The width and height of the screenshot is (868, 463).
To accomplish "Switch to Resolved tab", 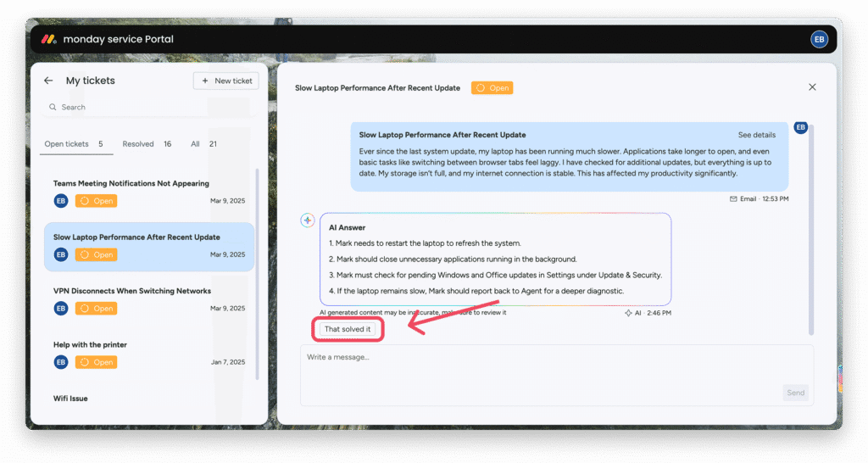I will (x=147, y=144).
